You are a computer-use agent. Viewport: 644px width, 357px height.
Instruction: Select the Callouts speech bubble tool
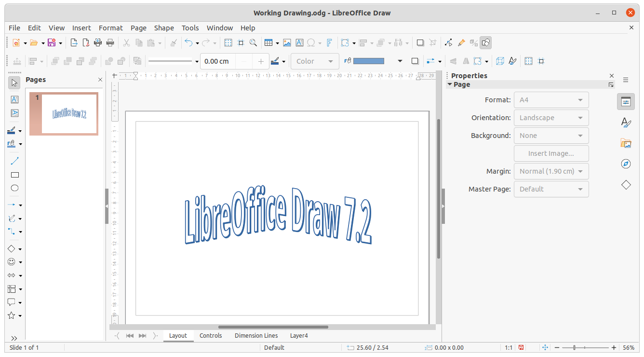12,302
